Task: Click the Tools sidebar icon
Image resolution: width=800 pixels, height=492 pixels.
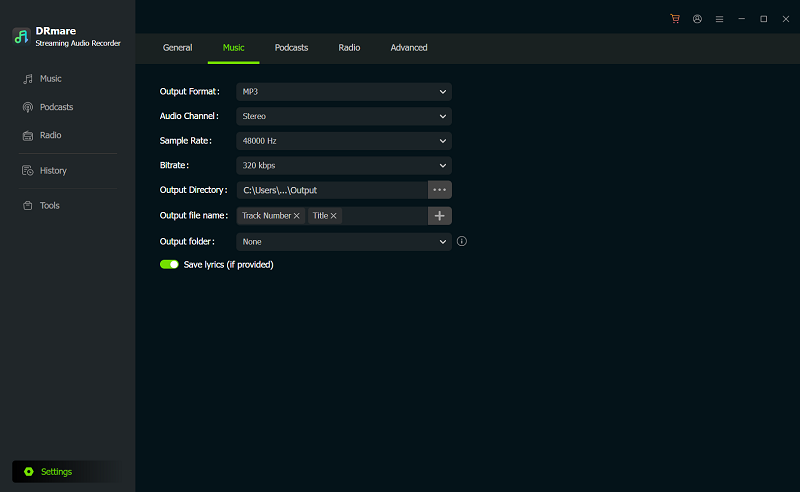Action: tap(28, 206)
